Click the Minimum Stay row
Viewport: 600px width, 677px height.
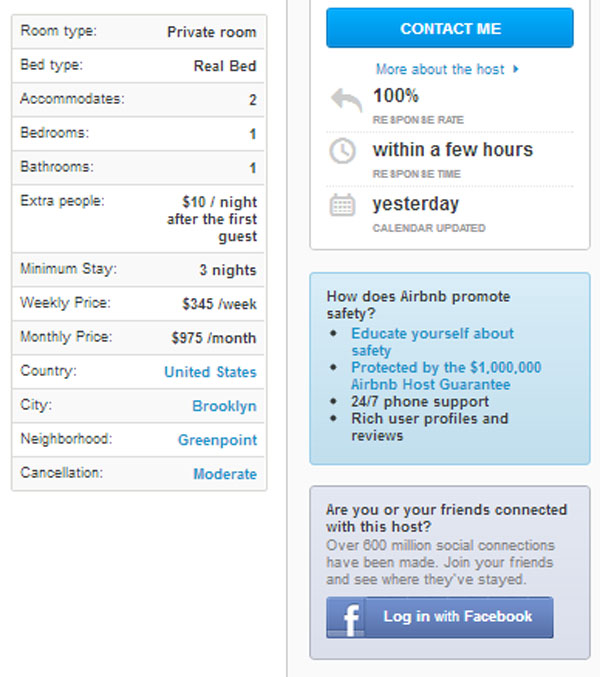click(139, 270)
